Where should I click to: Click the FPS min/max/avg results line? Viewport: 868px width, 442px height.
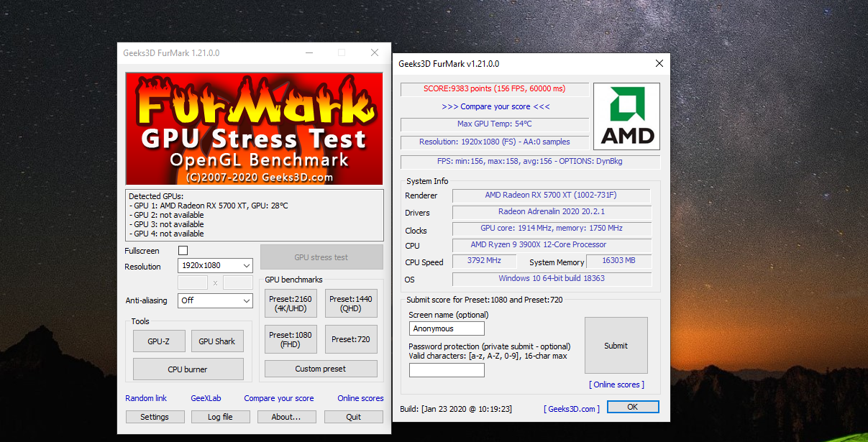click(530, 161)
